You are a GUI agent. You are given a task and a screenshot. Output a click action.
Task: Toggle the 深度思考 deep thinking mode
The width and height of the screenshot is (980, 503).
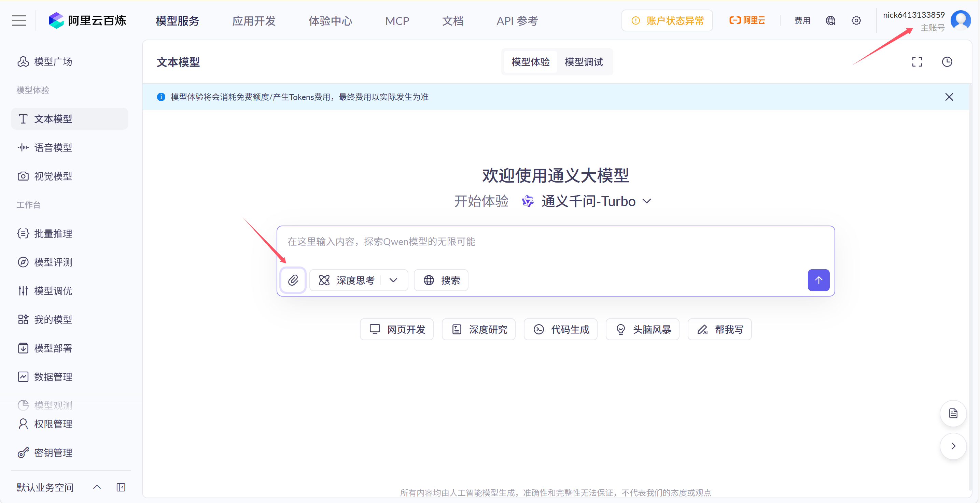(346, 280)
